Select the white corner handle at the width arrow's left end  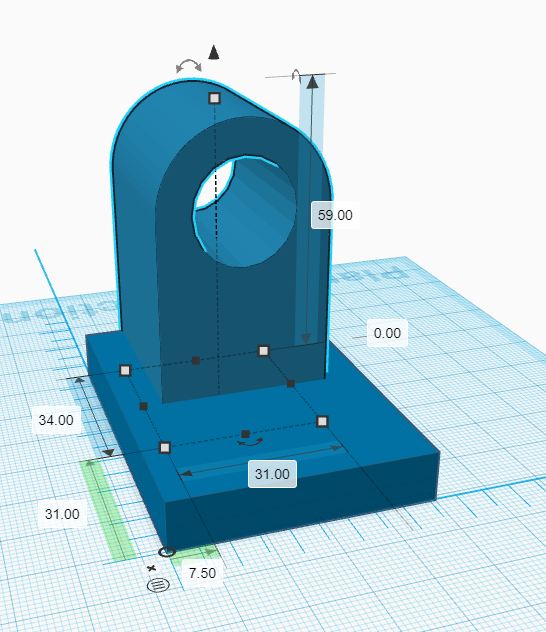pyautogui.click(x=165, y=447)
